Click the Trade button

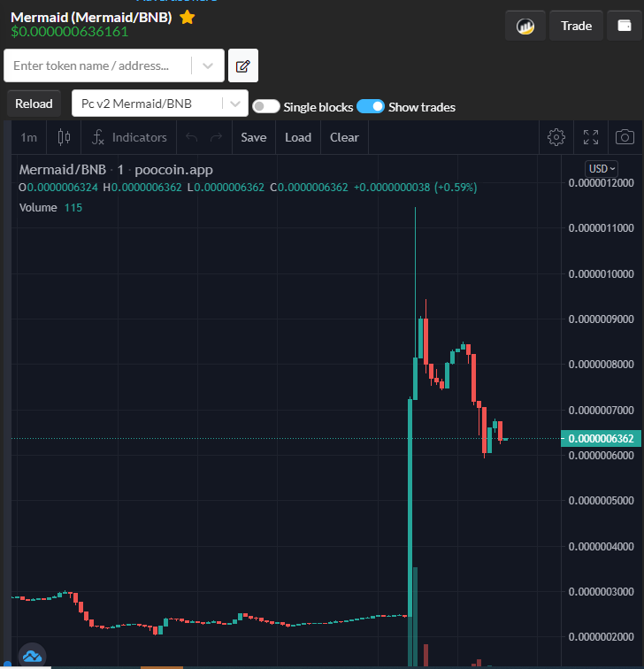pyautogui.click(x=576, y=26)
